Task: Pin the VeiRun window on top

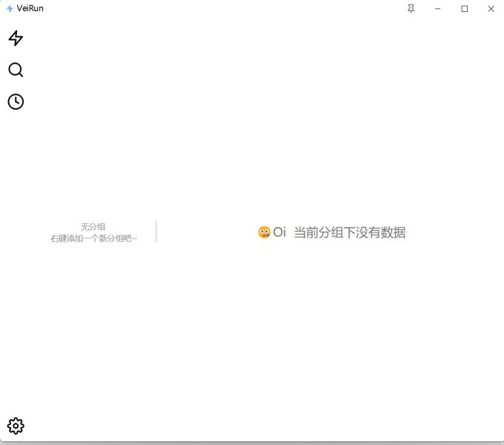Action: [x=411, y=9]
